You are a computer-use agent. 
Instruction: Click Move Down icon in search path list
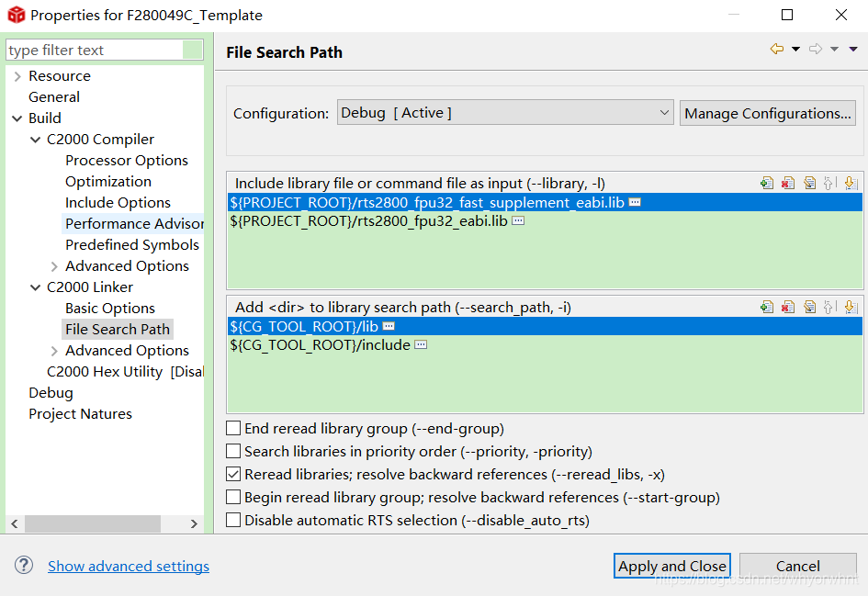point(851,307)
